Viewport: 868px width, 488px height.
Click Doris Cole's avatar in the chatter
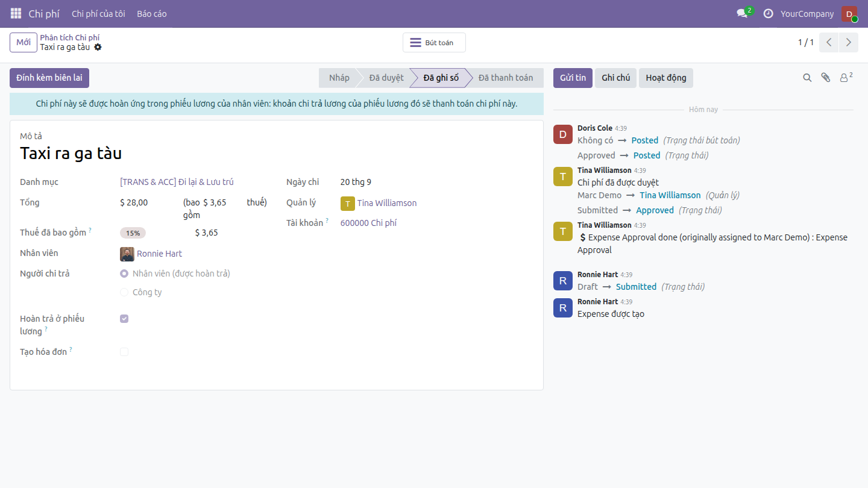coord(563,134)
